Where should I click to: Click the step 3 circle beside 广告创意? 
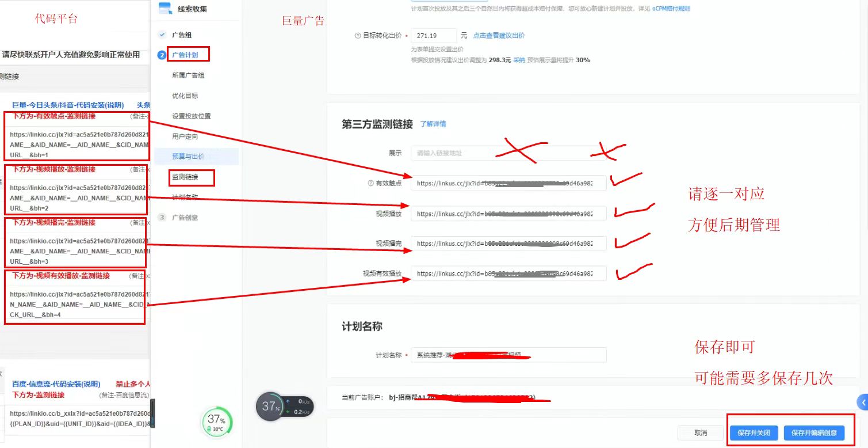point(162,218)
